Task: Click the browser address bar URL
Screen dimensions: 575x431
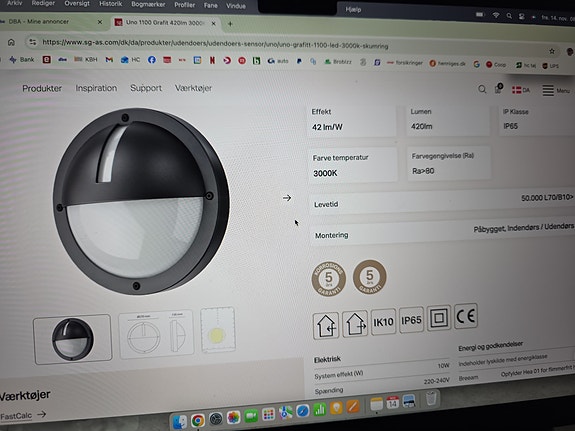Action: point(215,44)
